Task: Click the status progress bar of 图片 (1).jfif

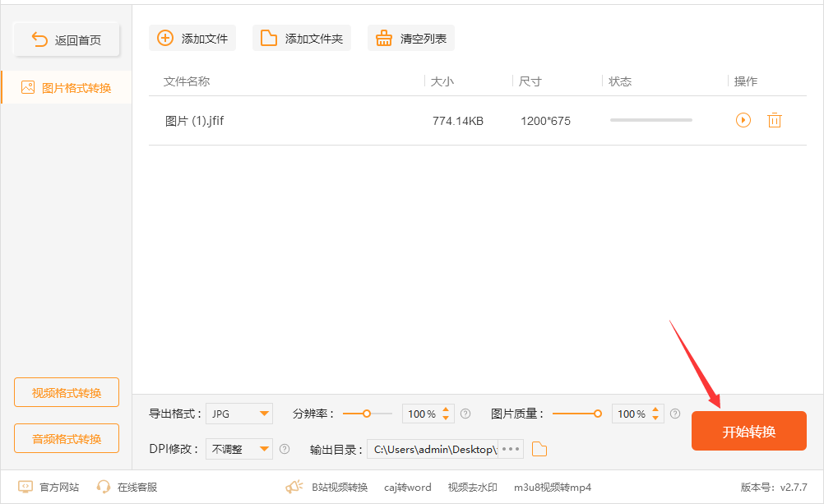Action: [x=651, y=120]
